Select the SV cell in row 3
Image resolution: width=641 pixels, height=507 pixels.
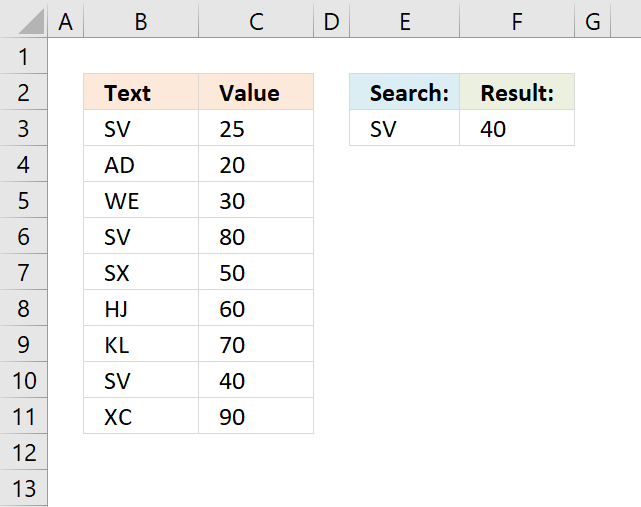(141, 128)
